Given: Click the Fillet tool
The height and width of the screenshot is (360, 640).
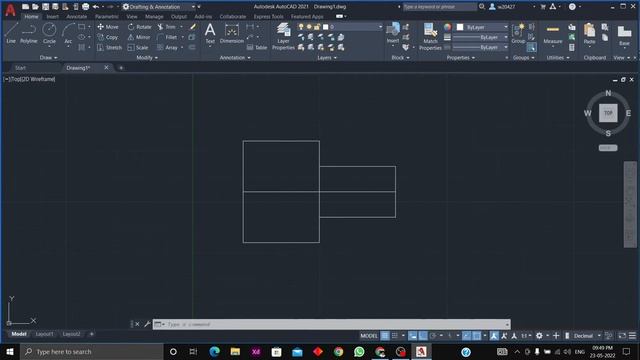Looking at the screenshot, I should [x=167, y=37].
